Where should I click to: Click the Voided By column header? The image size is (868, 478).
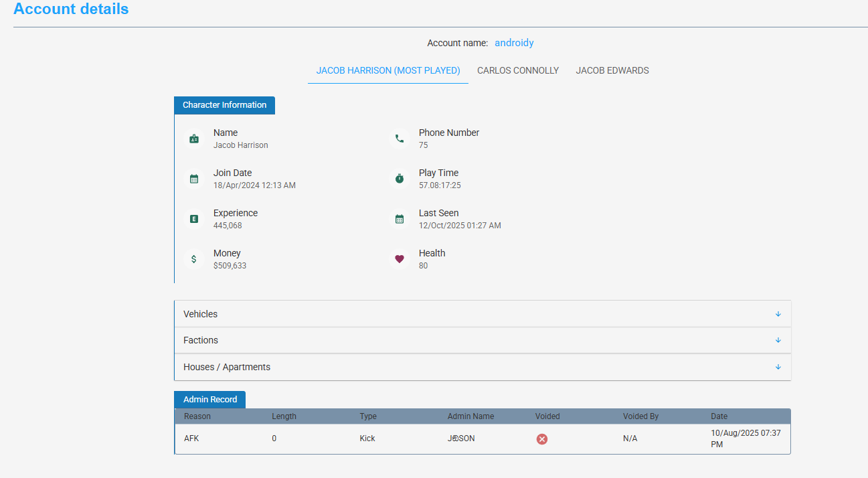click(640, 416)
